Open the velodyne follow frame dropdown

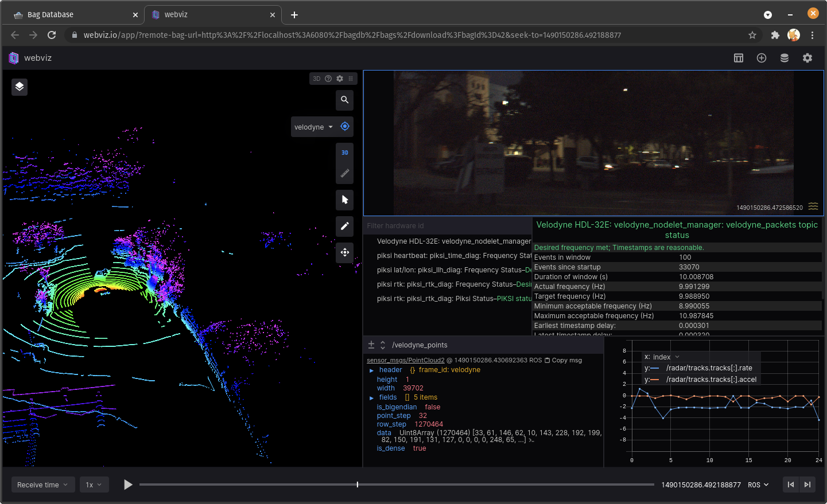coord(314,127)
